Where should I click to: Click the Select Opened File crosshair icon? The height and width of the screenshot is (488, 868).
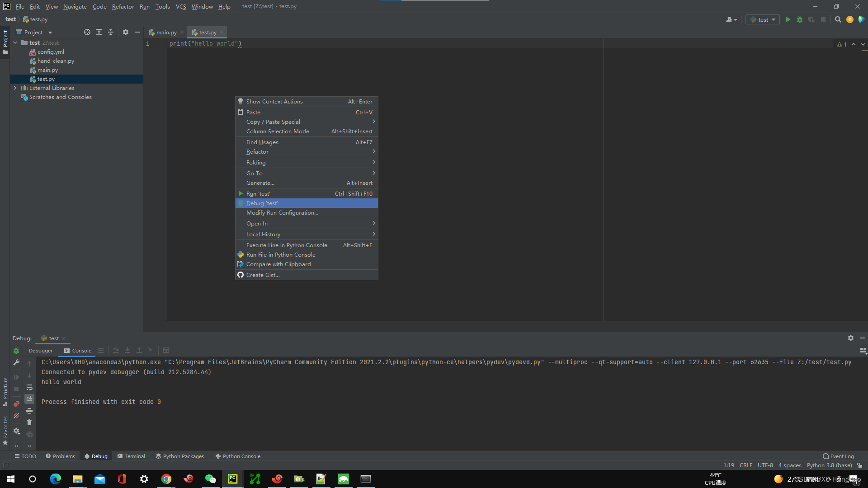87,32
